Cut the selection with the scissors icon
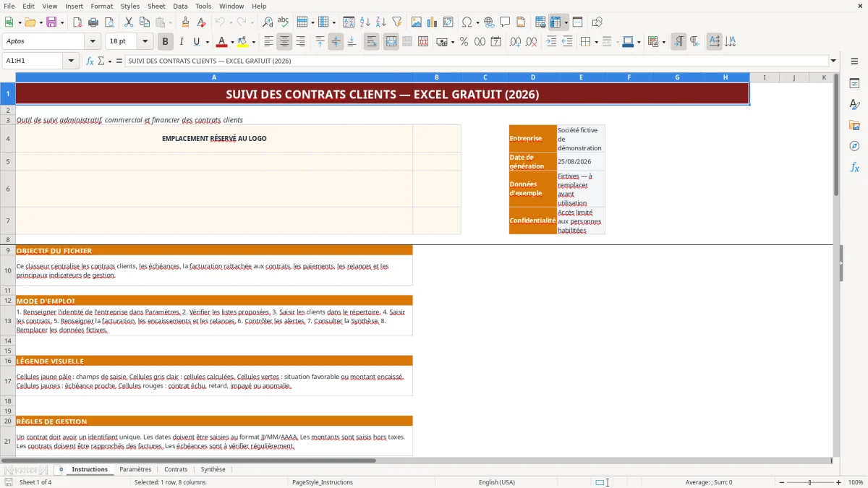The image size is (868, 488). click(129, 22)
